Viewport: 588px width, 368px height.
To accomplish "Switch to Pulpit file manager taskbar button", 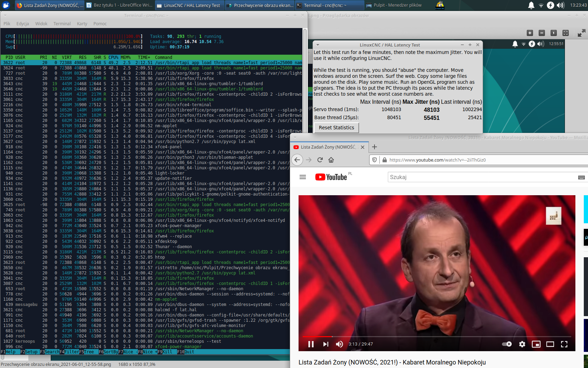I will (x=394, y=5).
